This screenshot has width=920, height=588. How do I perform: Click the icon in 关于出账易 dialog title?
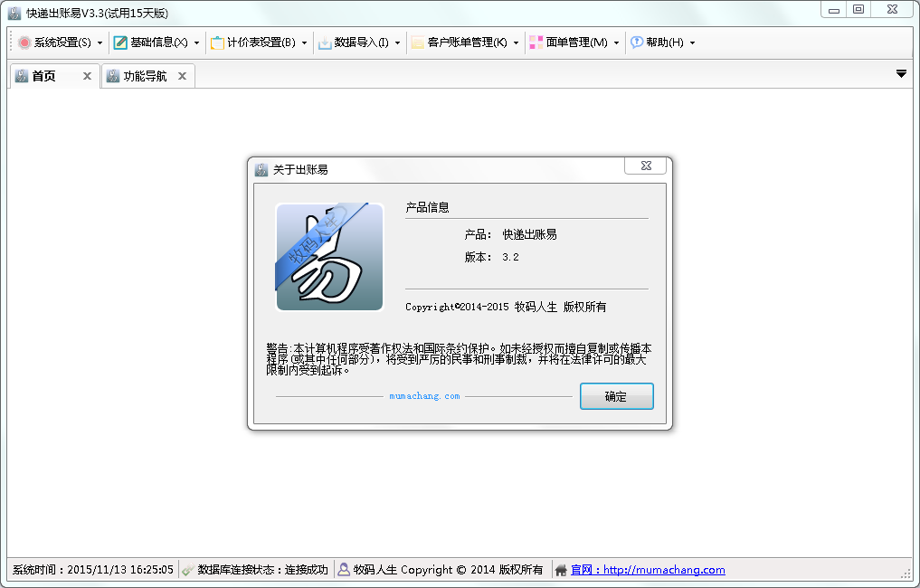(x=261, y=170)
